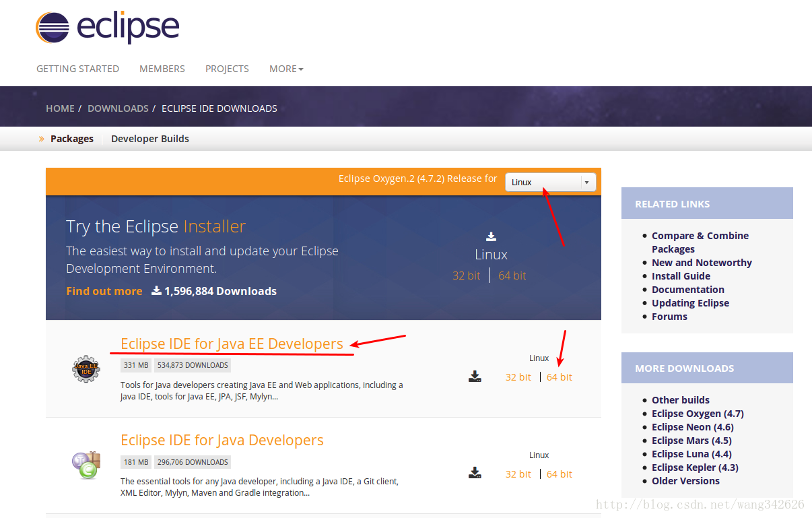Open Eclipse Kepler (4.3) link
The width and height of the screenshot is (812, 518).
pyautogui.click(x=695, y=467)
